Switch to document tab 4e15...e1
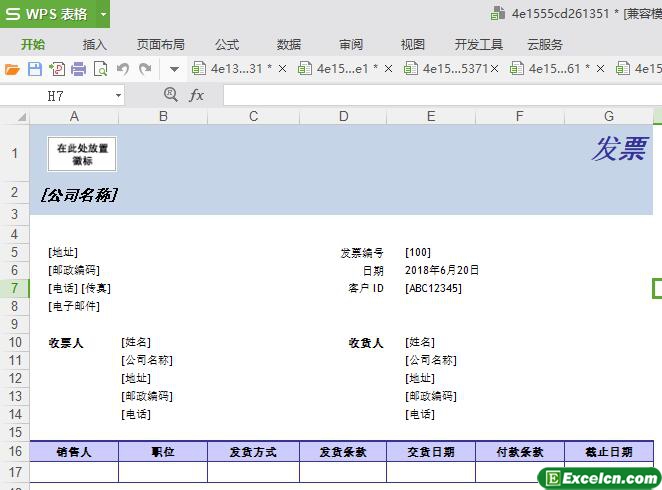This screenshot has width=662, height=490. click(x=337, y=69)
